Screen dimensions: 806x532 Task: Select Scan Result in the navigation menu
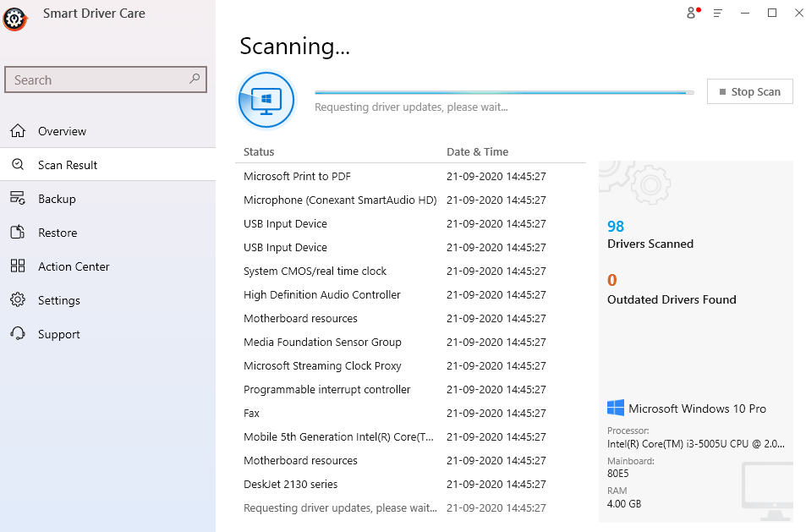(69, 164)
